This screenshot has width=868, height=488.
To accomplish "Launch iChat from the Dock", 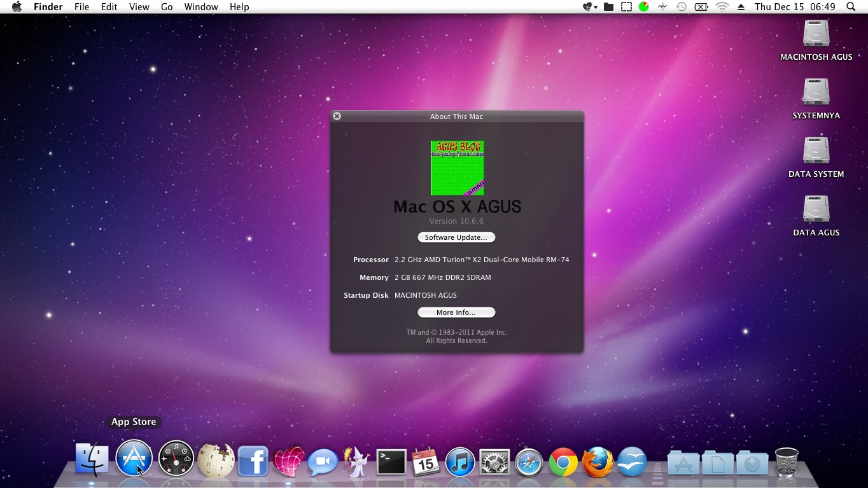I will point(323,462).
